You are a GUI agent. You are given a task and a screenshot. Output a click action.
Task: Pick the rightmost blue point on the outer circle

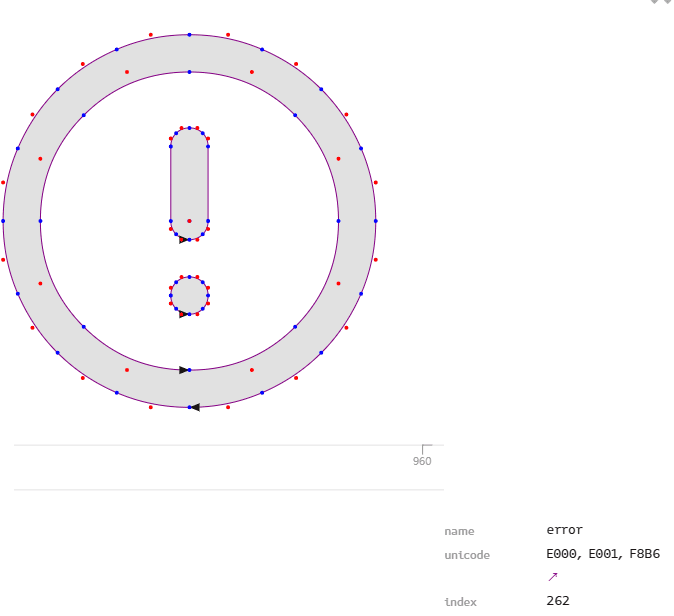click(375, 221)
